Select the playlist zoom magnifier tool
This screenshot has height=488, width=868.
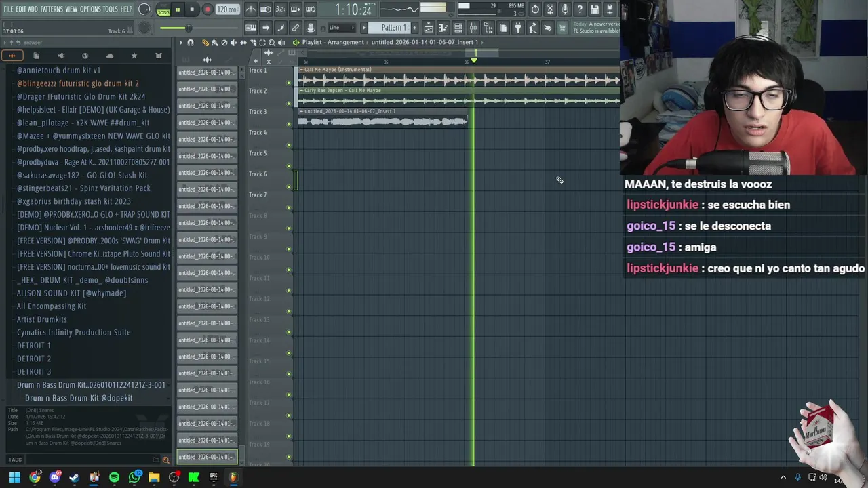(x=272, y=43)
